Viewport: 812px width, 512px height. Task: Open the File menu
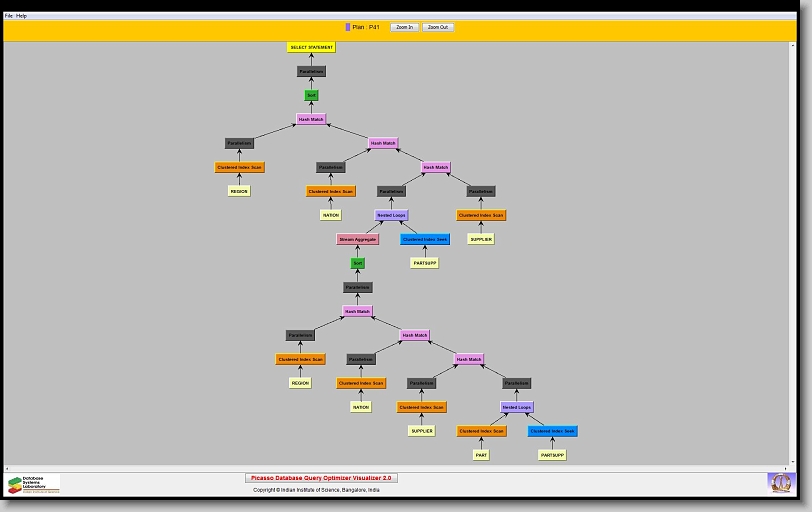point(9,16)
